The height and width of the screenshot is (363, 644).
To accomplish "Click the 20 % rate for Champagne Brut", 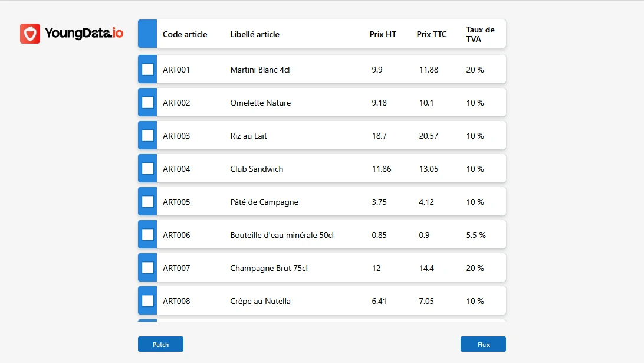I will [x=475, y=268].
